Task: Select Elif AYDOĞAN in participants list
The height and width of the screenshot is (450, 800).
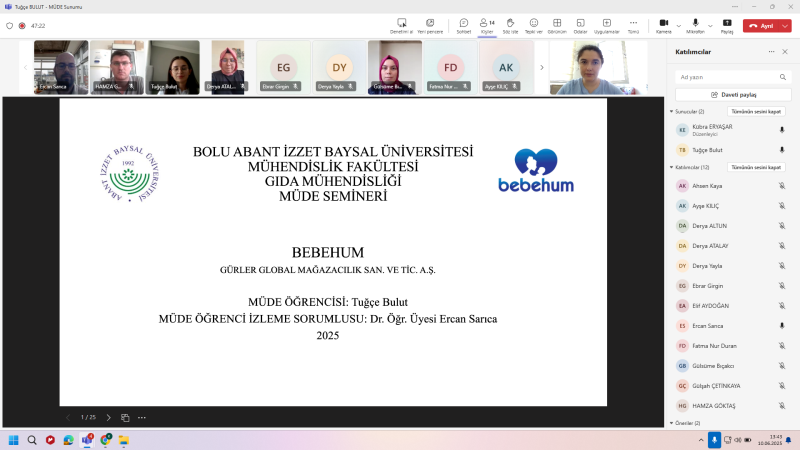Action: pyautogui.click(x=732, y=306)
